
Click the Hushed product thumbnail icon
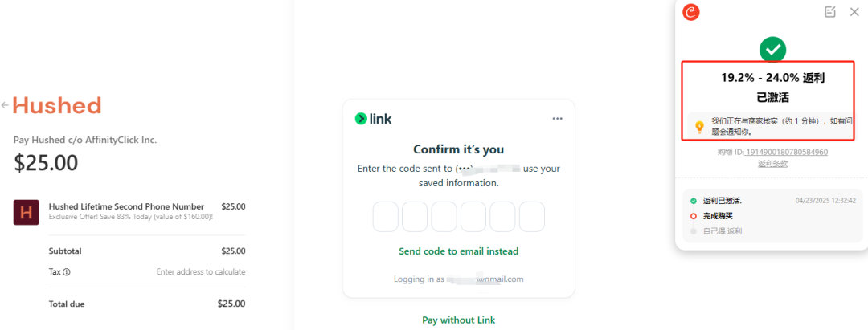(26, 212)
